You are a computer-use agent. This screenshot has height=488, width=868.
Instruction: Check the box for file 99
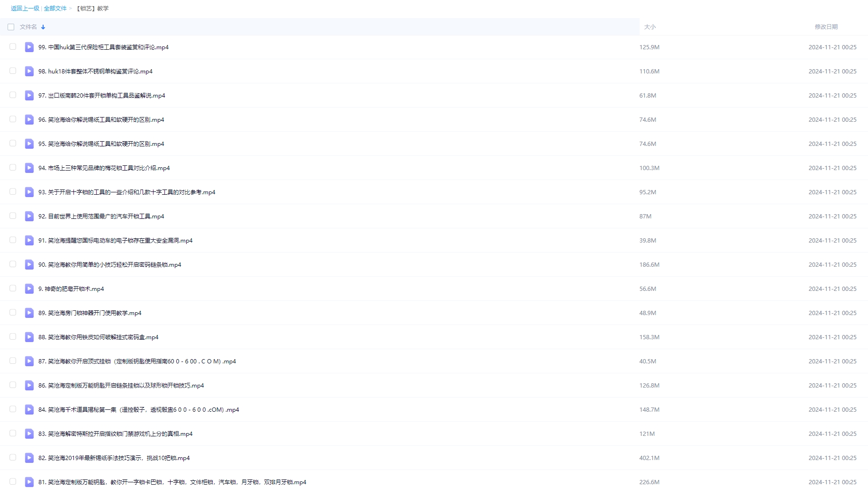tap(13, 46)
